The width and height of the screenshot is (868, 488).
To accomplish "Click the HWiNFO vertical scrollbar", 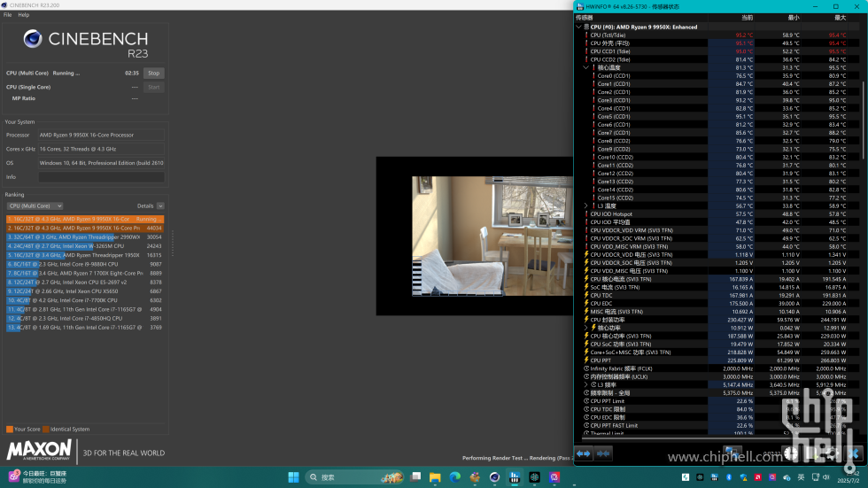I will [864, 120].
